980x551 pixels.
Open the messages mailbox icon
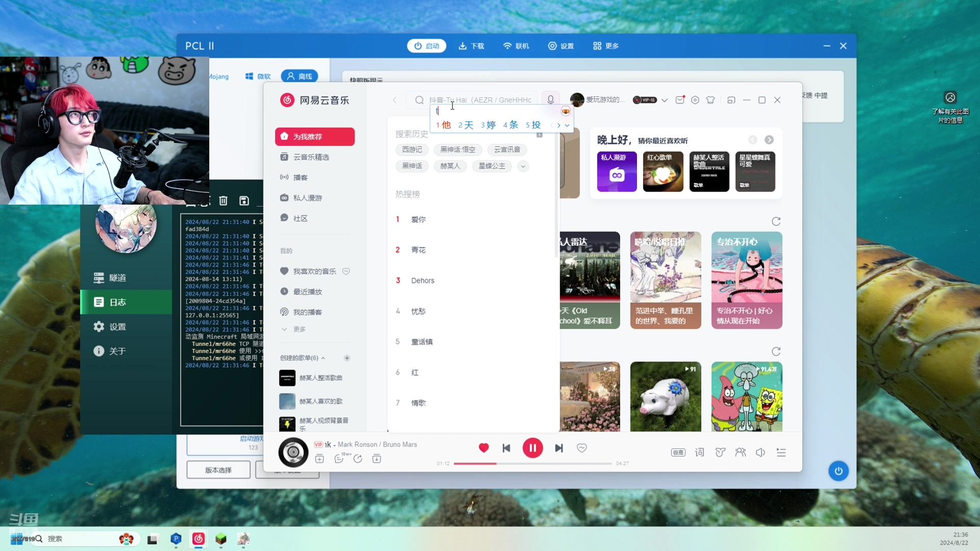pos(680,100)
